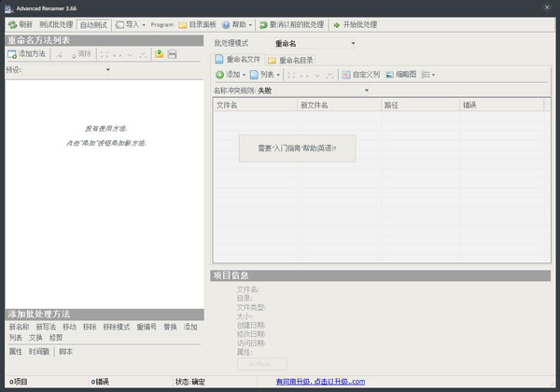Add the 脚本 script method

pos(65,352)
